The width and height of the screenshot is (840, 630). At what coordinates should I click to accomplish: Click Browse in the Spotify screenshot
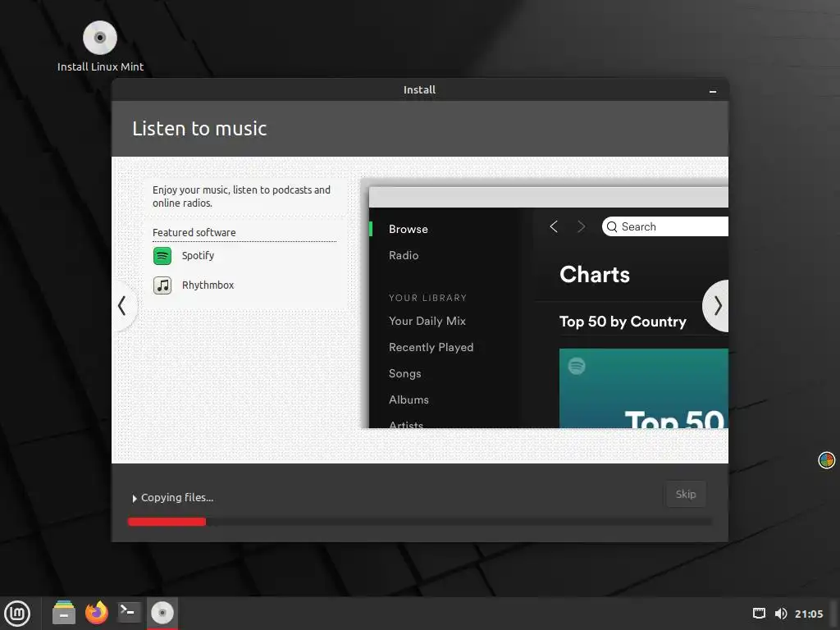pyautogui.click(x=409, y=230)
